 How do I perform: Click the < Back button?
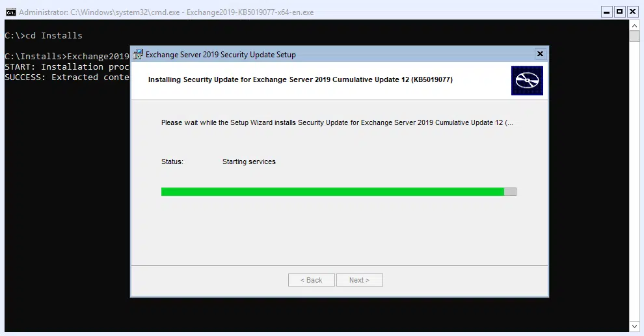[x=312, y=280]
